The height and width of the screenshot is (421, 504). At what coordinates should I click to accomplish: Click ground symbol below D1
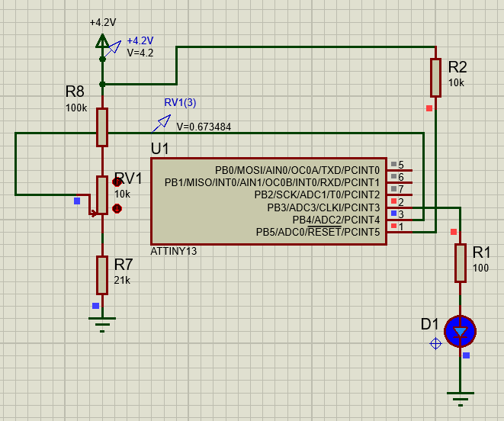point(461,399)
